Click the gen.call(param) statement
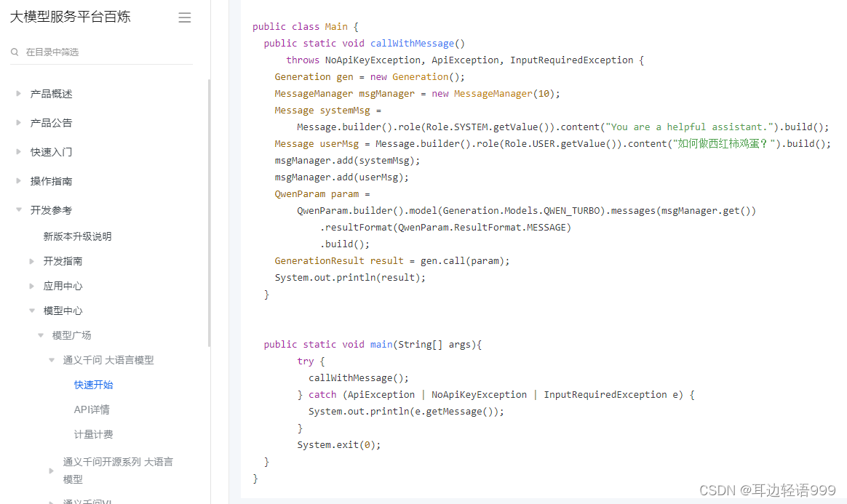Image resolution: width=847 pixels, height=504 pixels. (465, 261)
